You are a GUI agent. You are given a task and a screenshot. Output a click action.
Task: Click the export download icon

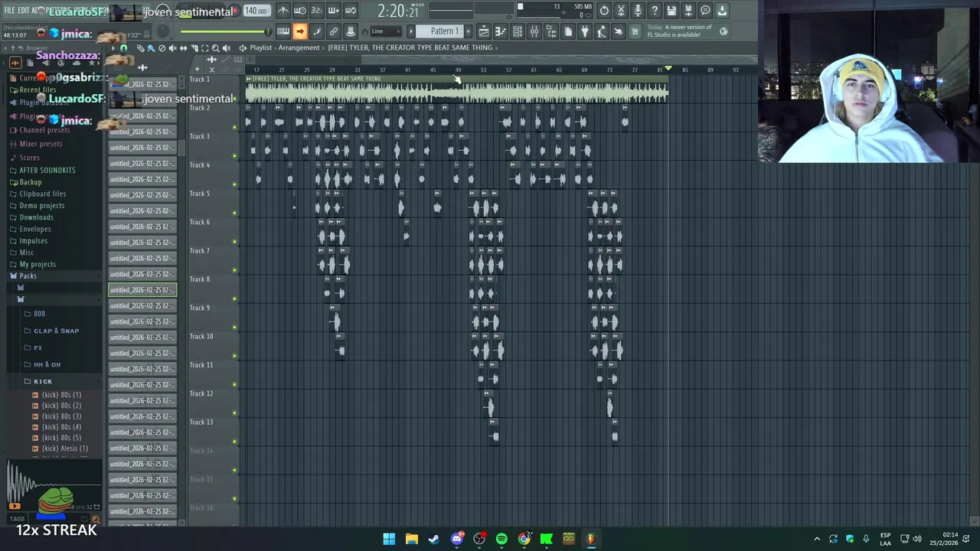(x=722, y=11)
